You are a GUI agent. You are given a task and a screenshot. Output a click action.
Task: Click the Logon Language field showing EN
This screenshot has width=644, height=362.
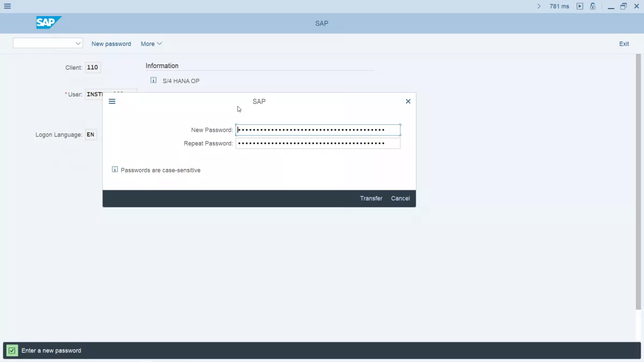[x=91, y=135]
